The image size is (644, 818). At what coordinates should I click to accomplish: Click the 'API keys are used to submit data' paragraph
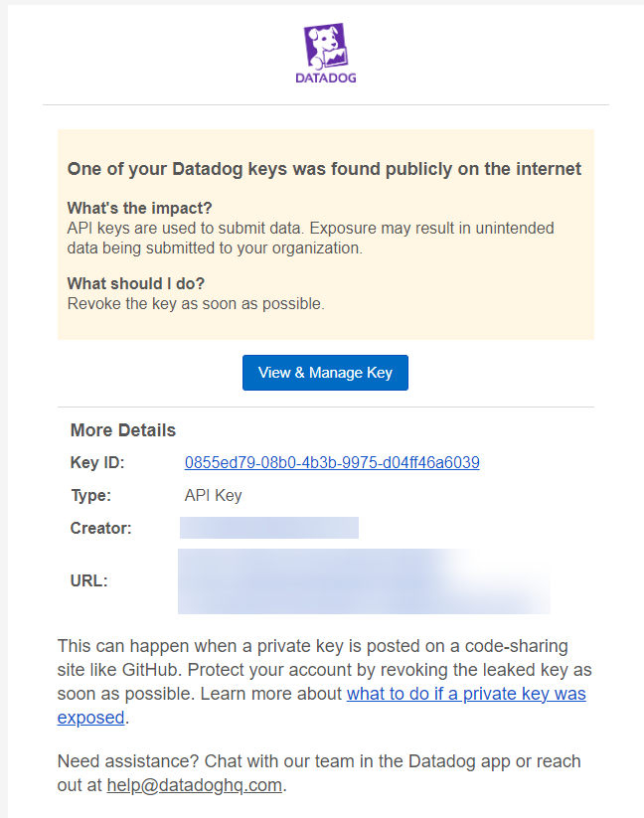(311, 239)
